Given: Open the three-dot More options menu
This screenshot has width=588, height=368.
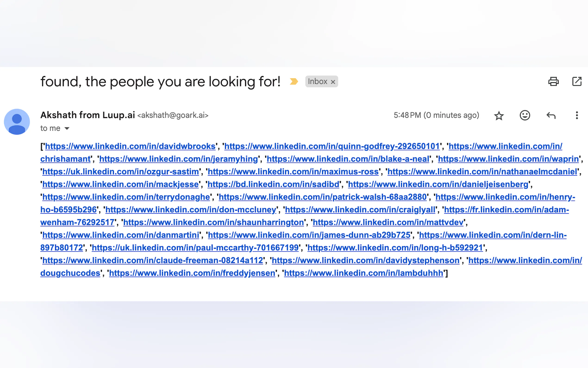Looking at the screenshot, I should (577, 115).
